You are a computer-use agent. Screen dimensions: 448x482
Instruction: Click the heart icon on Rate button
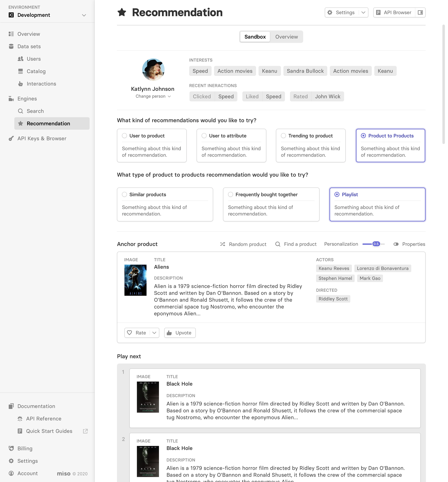point(129,333)
